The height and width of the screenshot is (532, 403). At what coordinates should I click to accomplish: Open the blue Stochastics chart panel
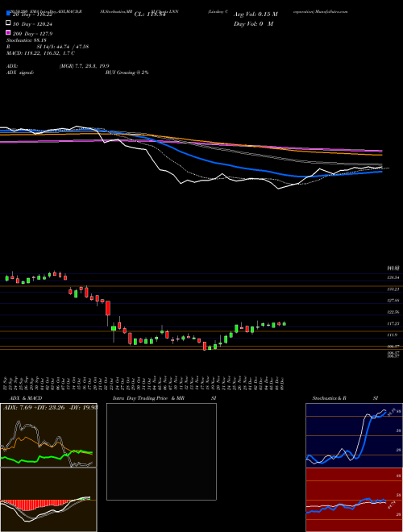354,435
